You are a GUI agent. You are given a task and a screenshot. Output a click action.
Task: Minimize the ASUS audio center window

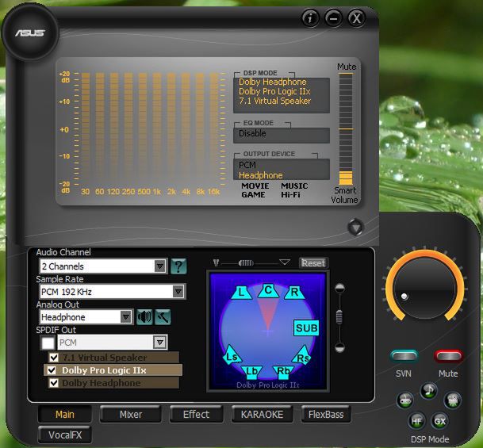(x=333, y=18)
